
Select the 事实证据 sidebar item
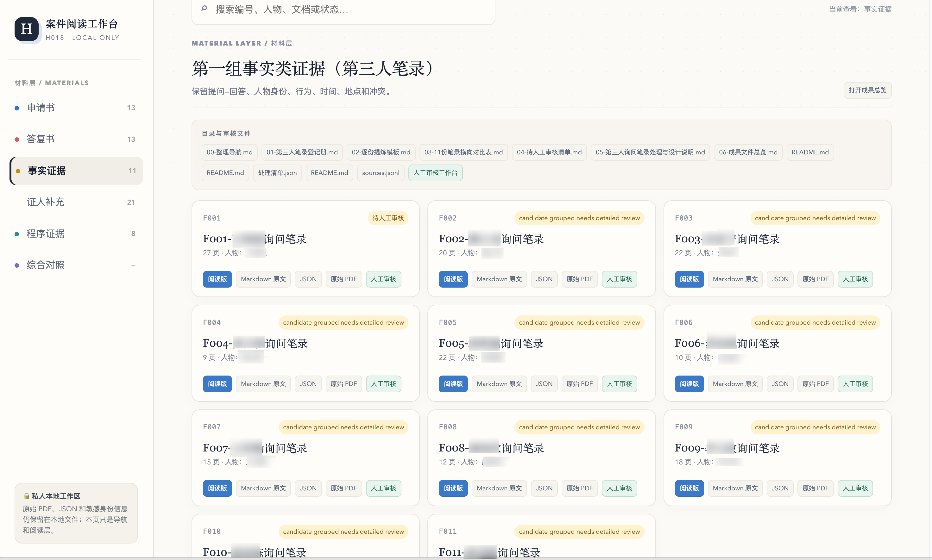point(76,171)
